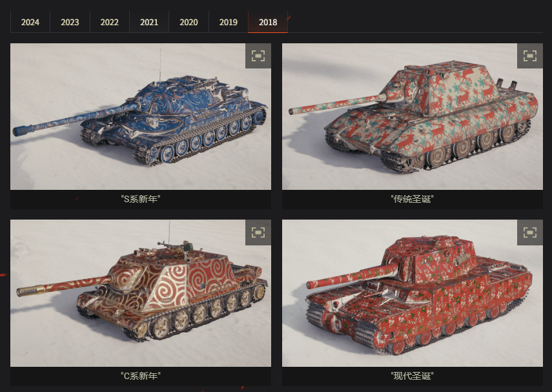Switch to the 2024 tab
The width and height of the screenshot is (552, 392).
tap(30, 22)
